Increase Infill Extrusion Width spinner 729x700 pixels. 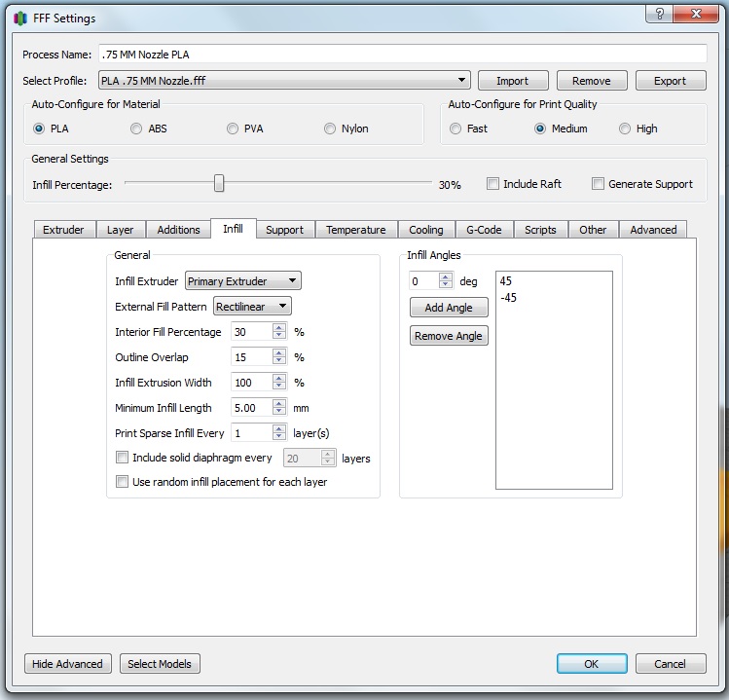(279, 379)
